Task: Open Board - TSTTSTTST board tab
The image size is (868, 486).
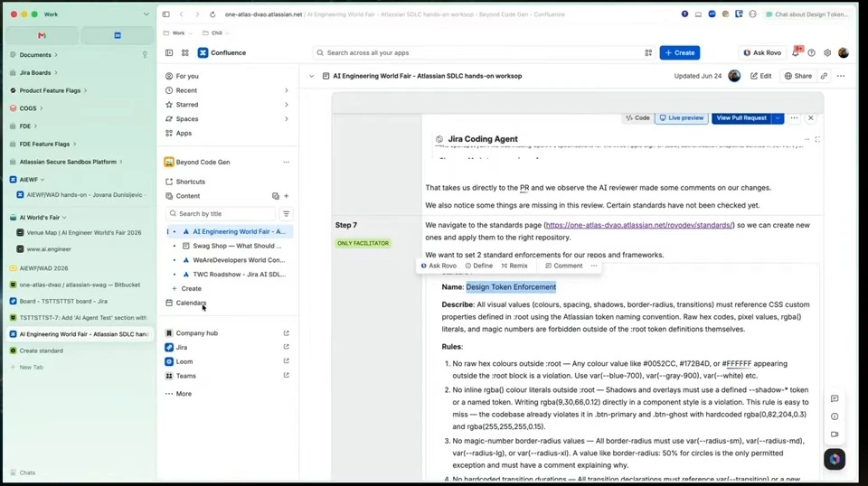Action: (x=63, y=302)
